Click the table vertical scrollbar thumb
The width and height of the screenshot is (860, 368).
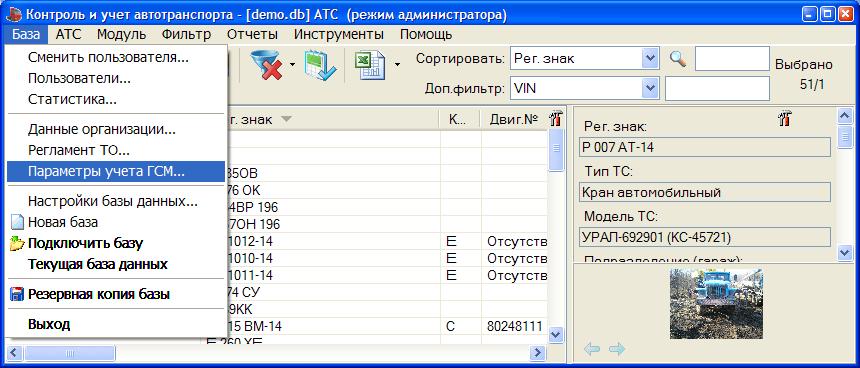pos(556,149)
